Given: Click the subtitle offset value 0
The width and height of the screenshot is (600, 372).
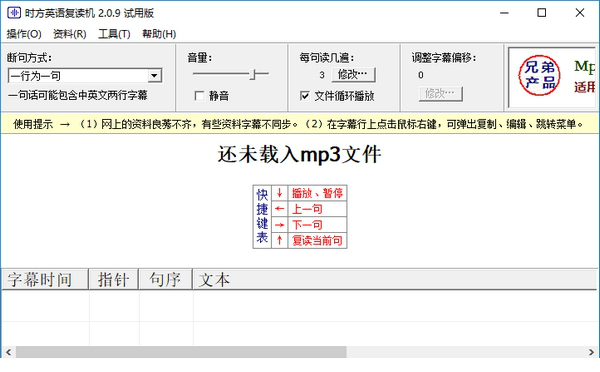Looking at the screenshot, I should tap(421, 75).
